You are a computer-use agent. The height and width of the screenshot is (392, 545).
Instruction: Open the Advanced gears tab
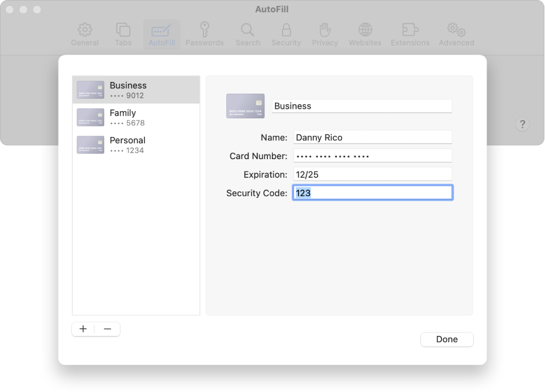pyautogui.click(x=456, y=35)
